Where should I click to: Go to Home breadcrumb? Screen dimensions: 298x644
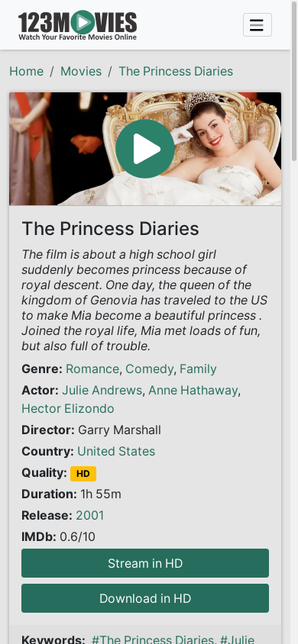(26, 72)
